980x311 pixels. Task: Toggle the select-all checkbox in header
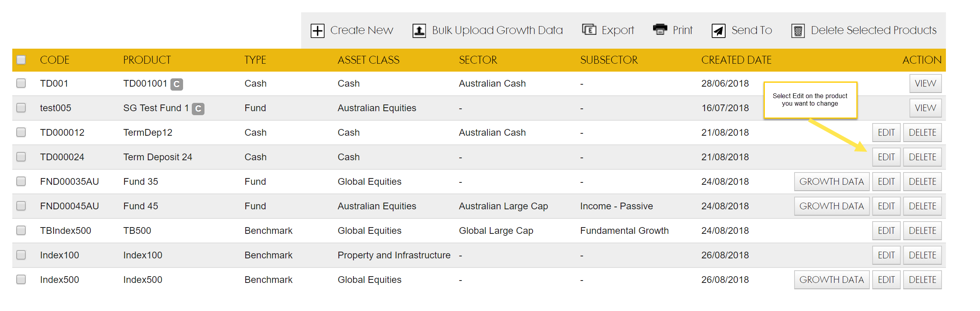pyautogui.click(x=21, y=60)
